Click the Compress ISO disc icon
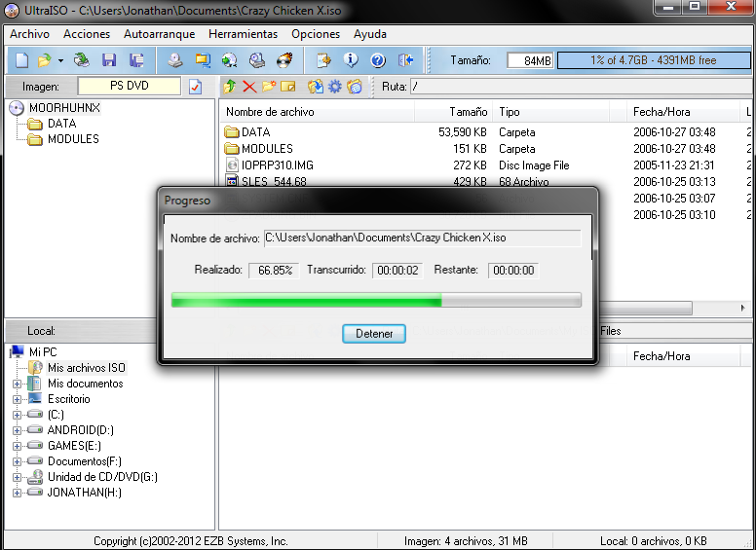The height and width of the screenshot is (550, 756). tap(230, 60)
